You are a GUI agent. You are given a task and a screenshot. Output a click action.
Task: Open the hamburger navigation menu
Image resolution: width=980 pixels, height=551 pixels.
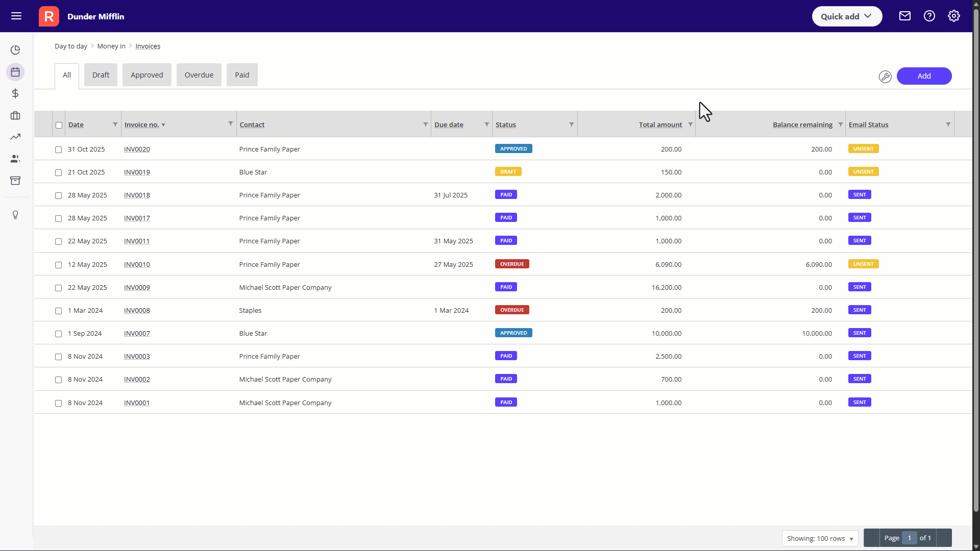[x=16, y=16]
